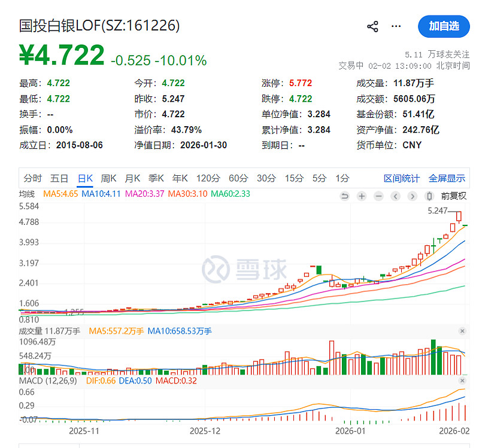This screenshot has height=448, width=479.
Task: Click the share icon
Action: [x=372, y=26]
